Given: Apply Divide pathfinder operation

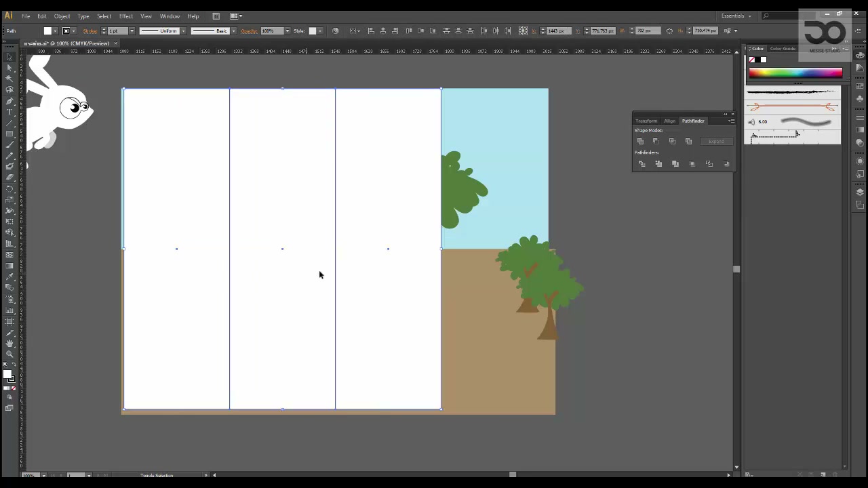Looking at the screenshot, I should pos(642,163).
